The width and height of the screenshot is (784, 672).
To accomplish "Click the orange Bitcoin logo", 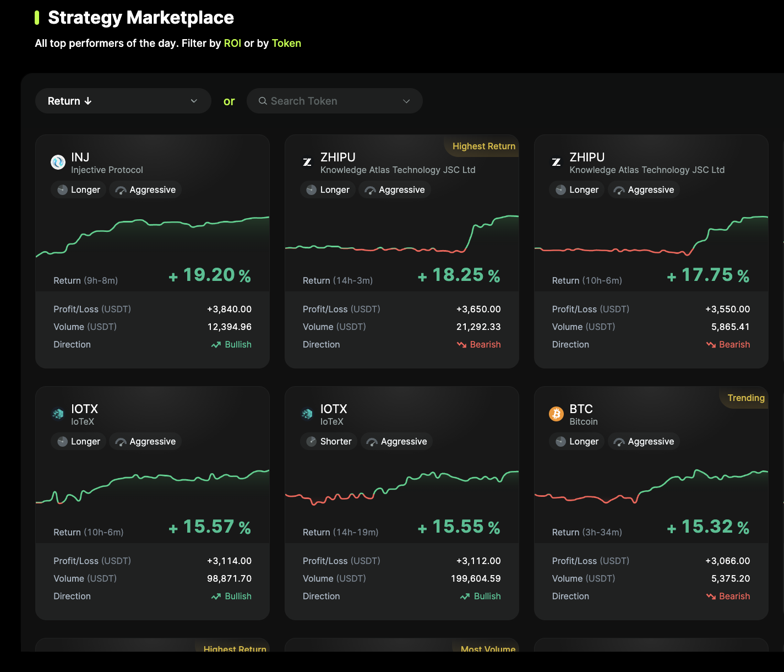I will coord(556,414).
